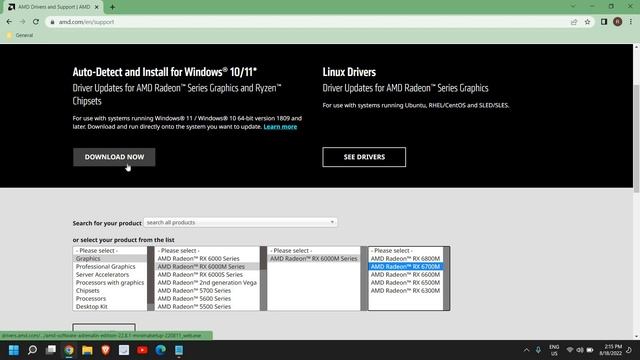Close the AMD Drivers and Support tab
Viewport: 640px width, 360px height.
[97, 7]
